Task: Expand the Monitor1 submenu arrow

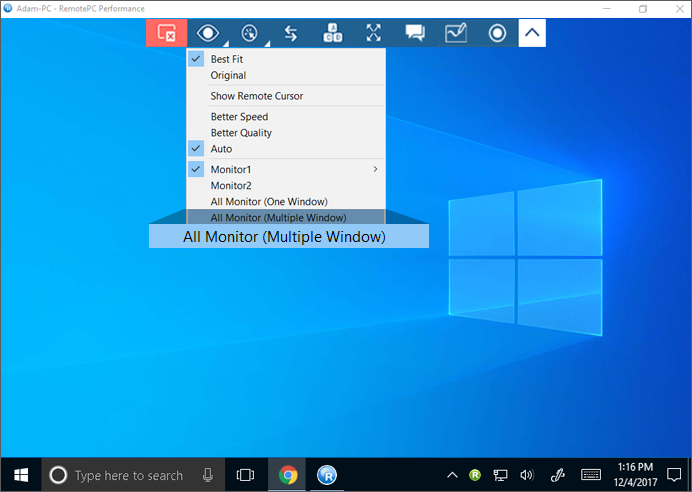Action: 375,169
